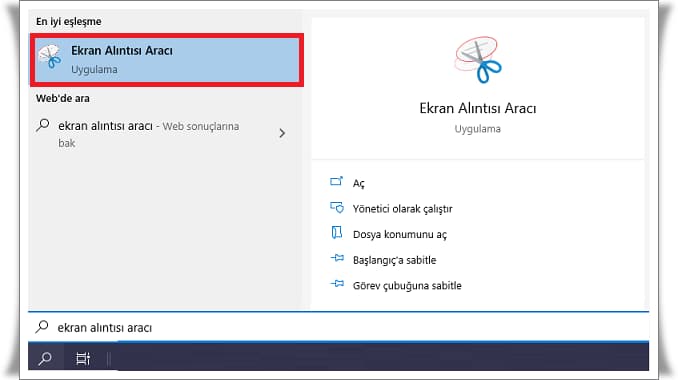Click the Ekran Alıntısı Aracı title in details pane
678x380 pixels.
(x=477, y=108)
